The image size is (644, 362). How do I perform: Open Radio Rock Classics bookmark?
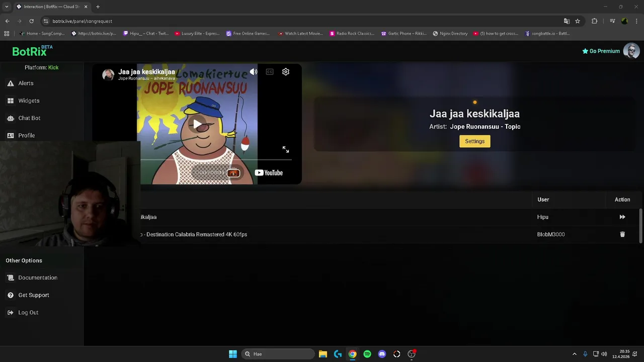point(352,34)
